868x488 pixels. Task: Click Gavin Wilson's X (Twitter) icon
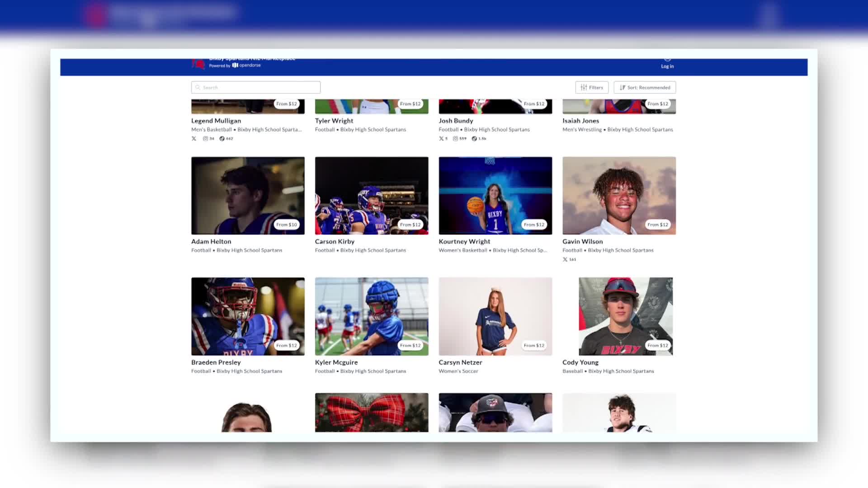tap(565, 259)
